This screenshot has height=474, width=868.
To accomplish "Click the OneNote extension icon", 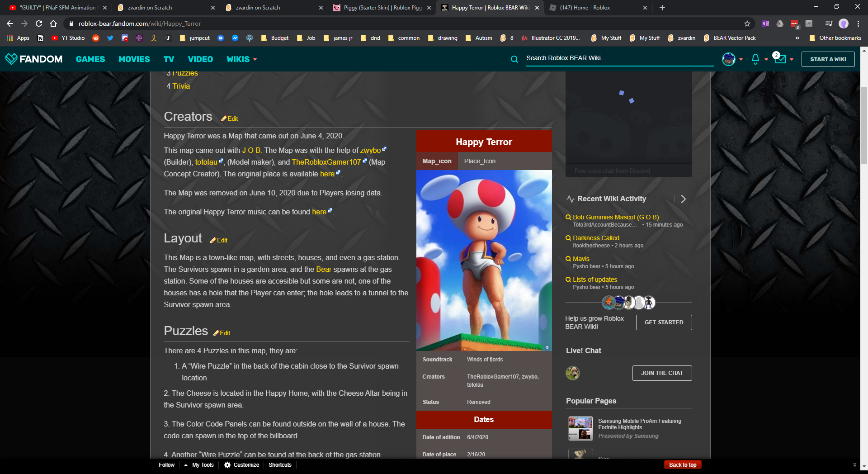I will point(765,24).
